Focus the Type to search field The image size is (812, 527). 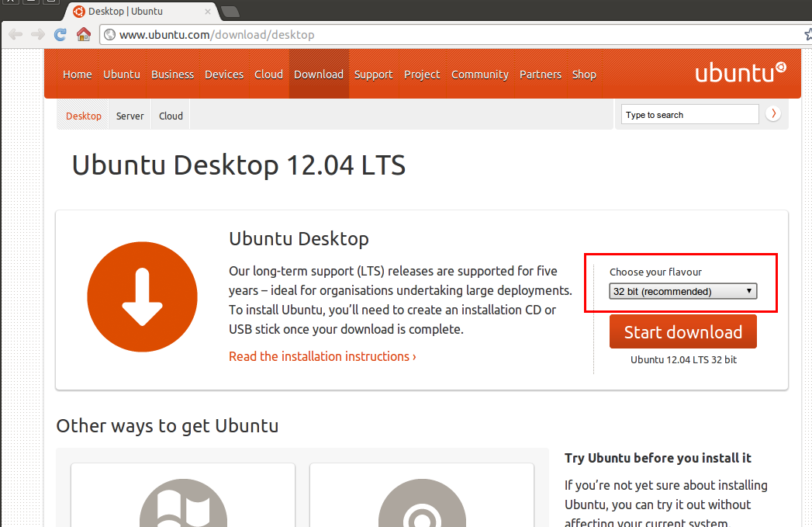689,115
